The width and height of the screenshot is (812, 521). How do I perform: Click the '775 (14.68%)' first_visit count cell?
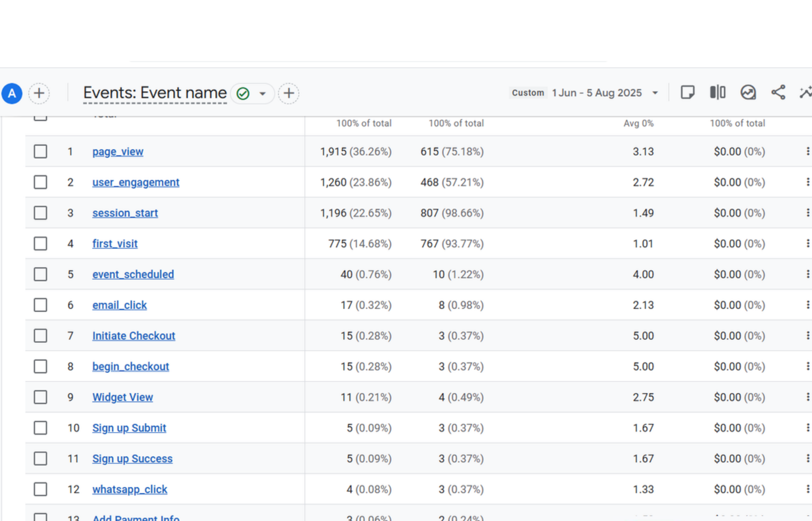click(x=360, y=244)
